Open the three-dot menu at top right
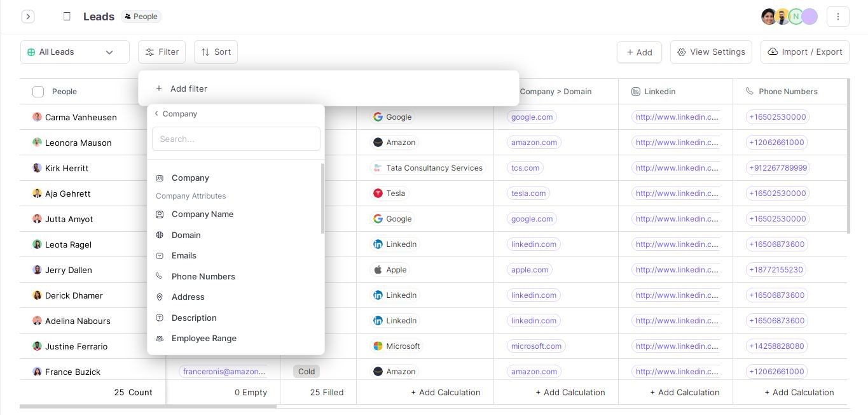The image size is (868, 415). [x=837, y=16]
